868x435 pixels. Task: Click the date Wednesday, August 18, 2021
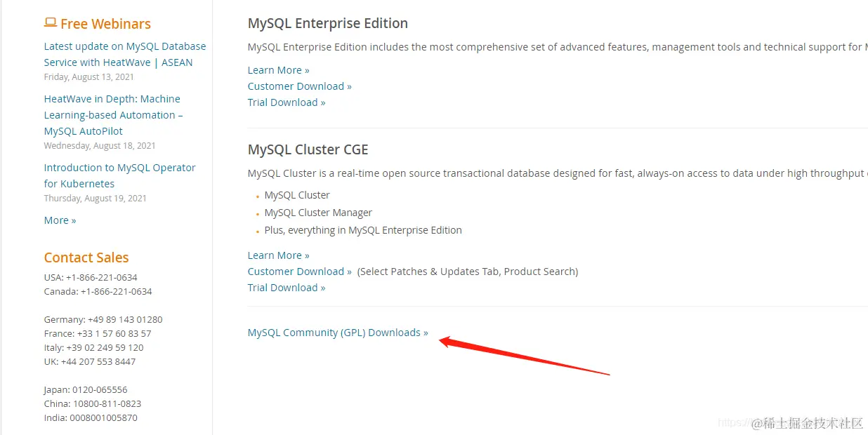point(100,146)
